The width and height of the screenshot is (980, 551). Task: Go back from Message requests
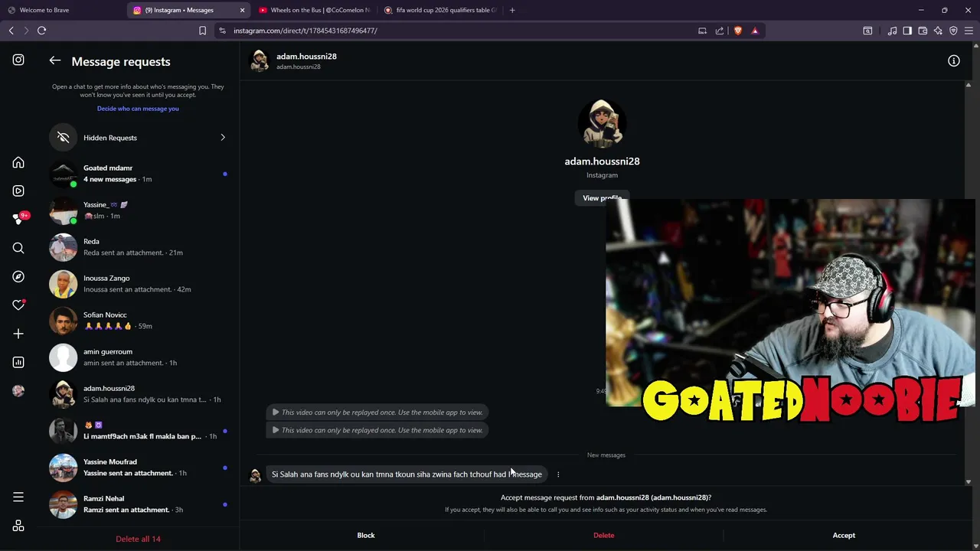pyautogui.click(x=55, y=60)
